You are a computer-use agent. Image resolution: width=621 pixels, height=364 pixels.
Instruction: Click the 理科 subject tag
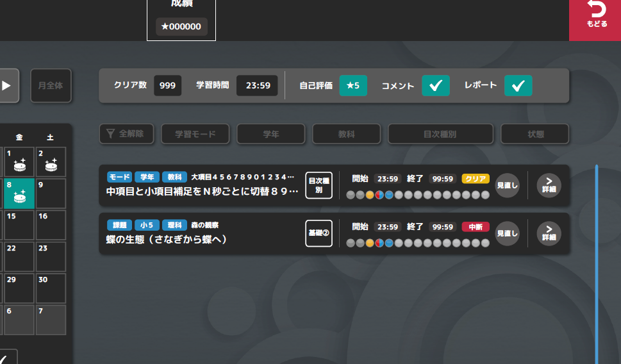pyautogui.click(x=175, y=225)
